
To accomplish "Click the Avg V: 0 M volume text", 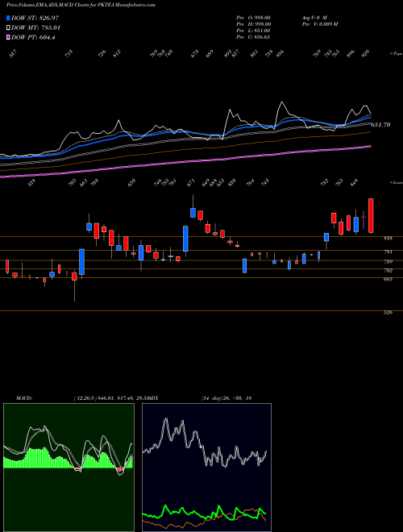I will [314, 18].
